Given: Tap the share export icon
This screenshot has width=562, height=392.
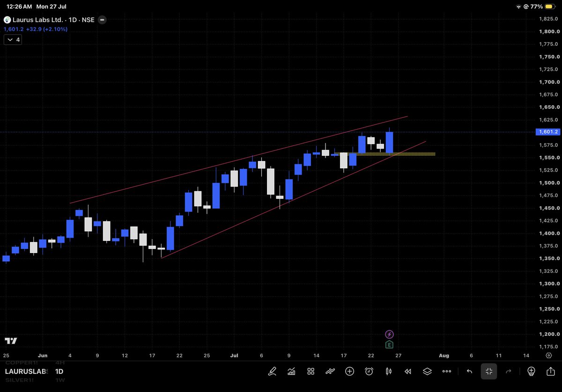Looking at the screenshot, I should pos(550,371).
